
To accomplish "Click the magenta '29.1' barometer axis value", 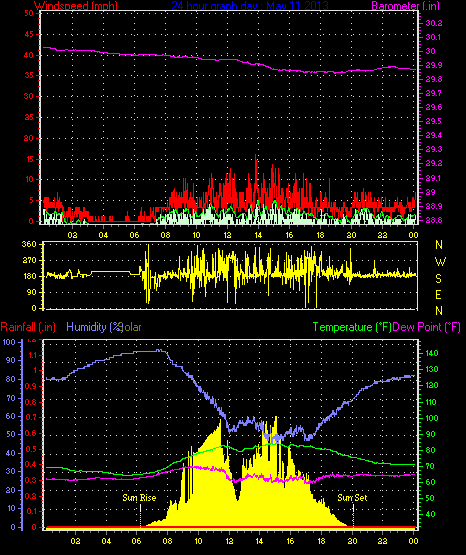I will [x=434, y=178].
